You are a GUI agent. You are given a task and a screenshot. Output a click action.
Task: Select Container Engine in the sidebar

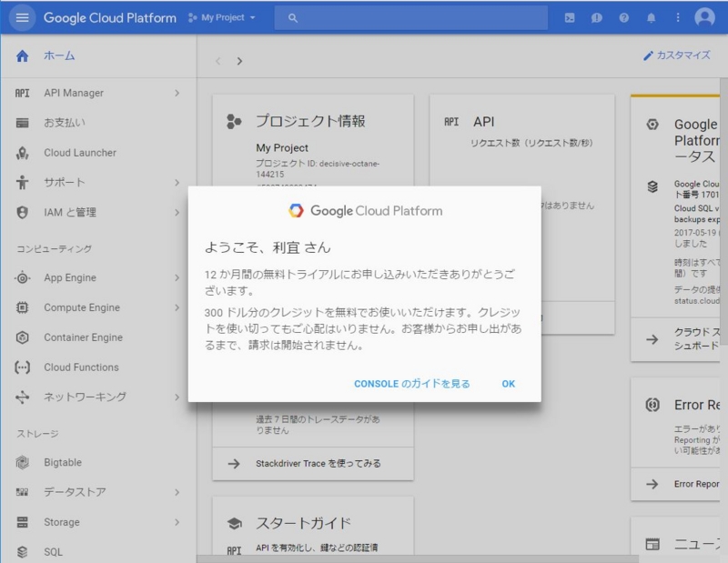(84, 337)
